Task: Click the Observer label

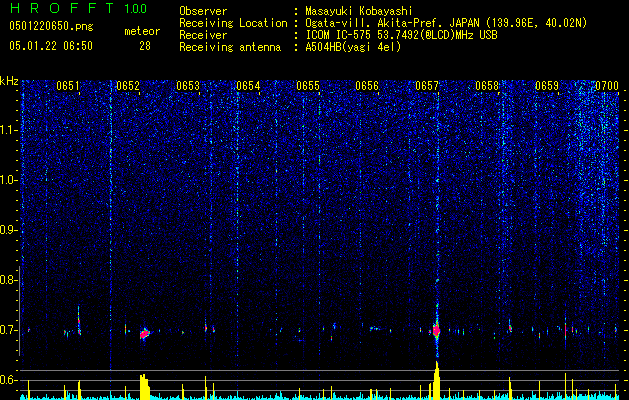Action: (x=203, y=11)
